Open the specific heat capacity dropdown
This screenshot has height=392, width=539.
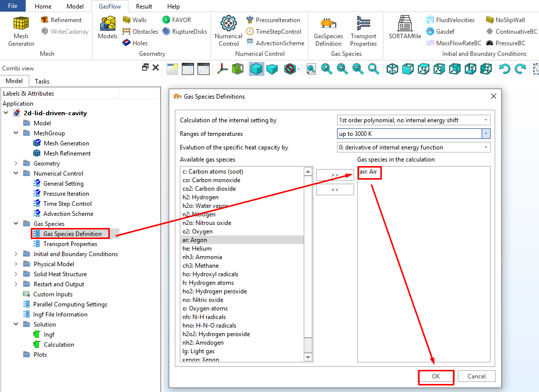coord(413,147)
